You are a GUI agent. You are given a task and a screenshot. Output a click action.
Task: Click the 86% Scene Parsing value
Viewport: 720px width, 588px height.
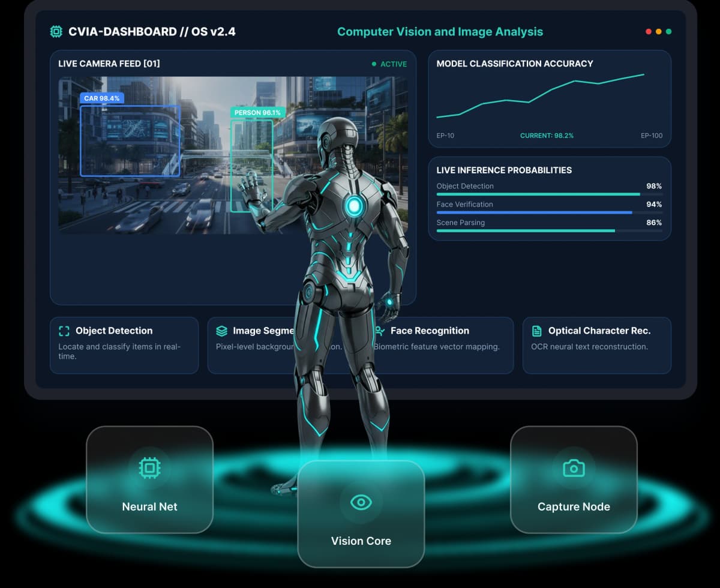click(x=654, y=223)
